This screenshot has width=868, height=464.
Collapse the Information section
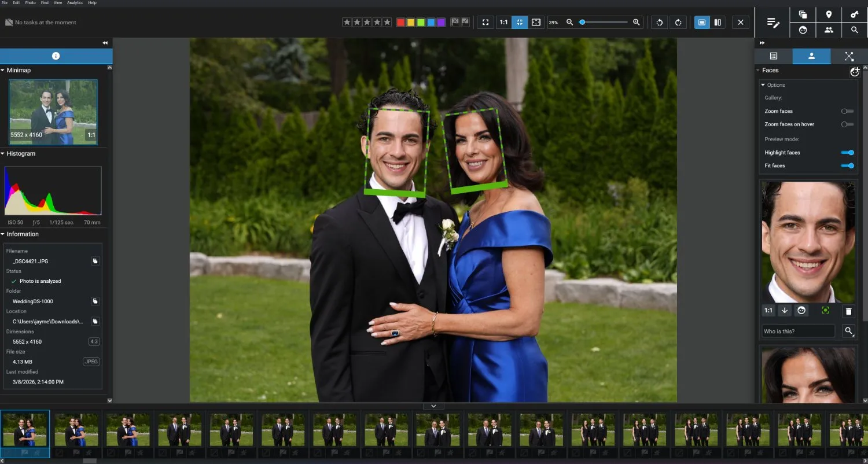[3, 234]
